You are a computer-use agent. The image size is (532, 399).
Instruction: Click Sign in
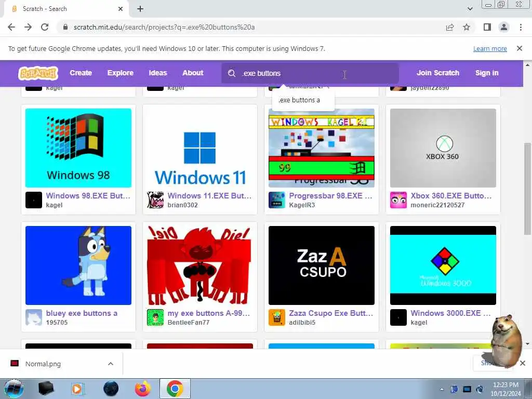tap(487, 73)
